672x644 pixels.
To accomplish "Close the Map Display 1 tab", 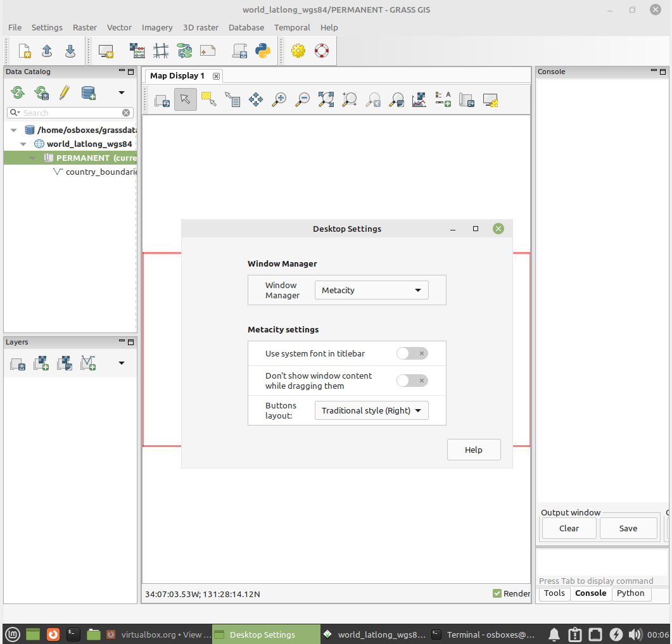I will coord(217,76).
